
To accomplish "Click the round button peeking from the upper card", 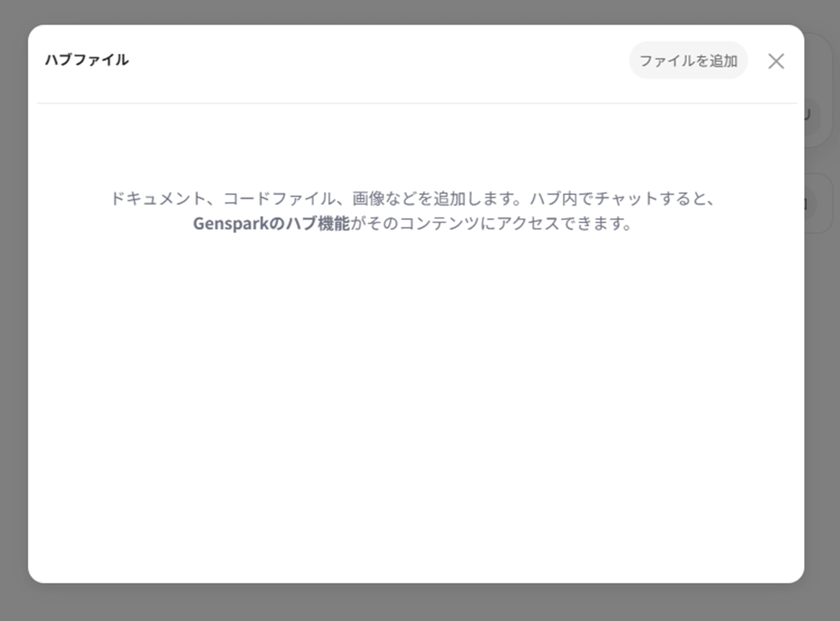I will (x=811, y=115).
